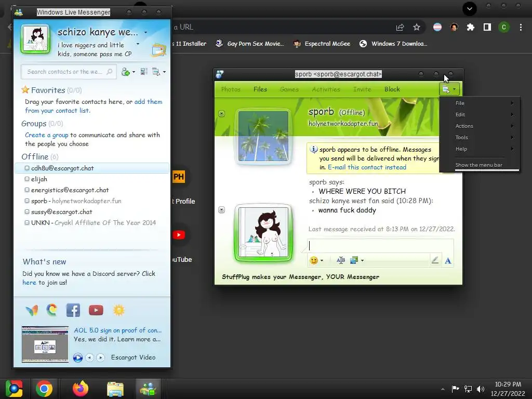532x399 pixels.
Task: Click Chrome's share page icon
Action: tap(400, 28)
